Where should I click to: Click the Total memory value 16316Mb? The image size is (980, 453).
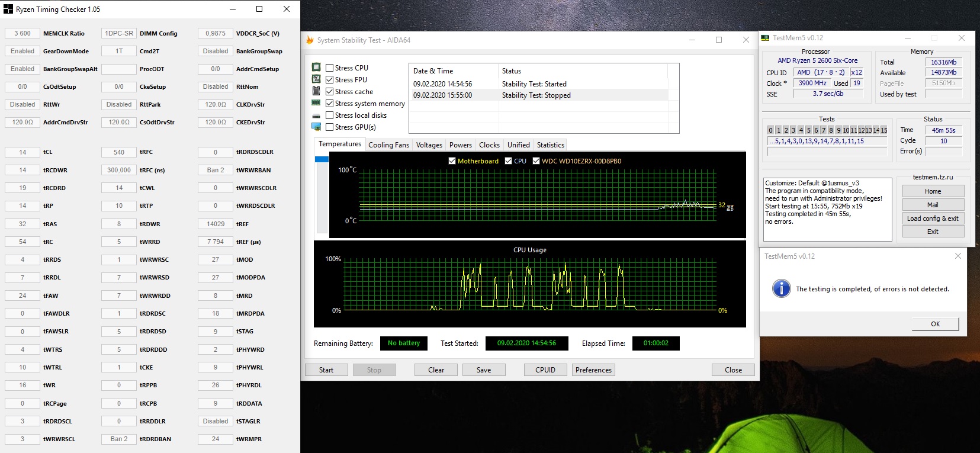(x=944, y=62)
